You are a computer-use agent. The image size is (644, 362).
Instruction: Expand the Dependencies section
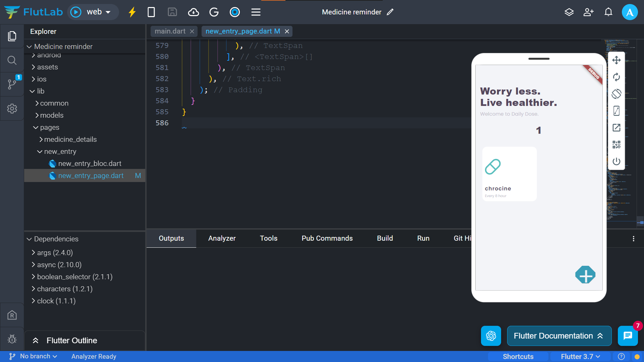(x=29, y=239)
